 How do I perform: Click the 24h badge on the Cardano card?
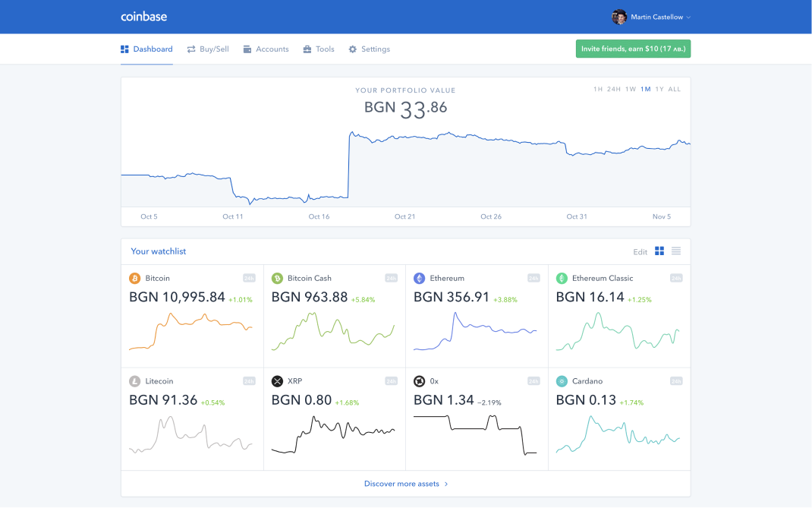click(676, 381)
